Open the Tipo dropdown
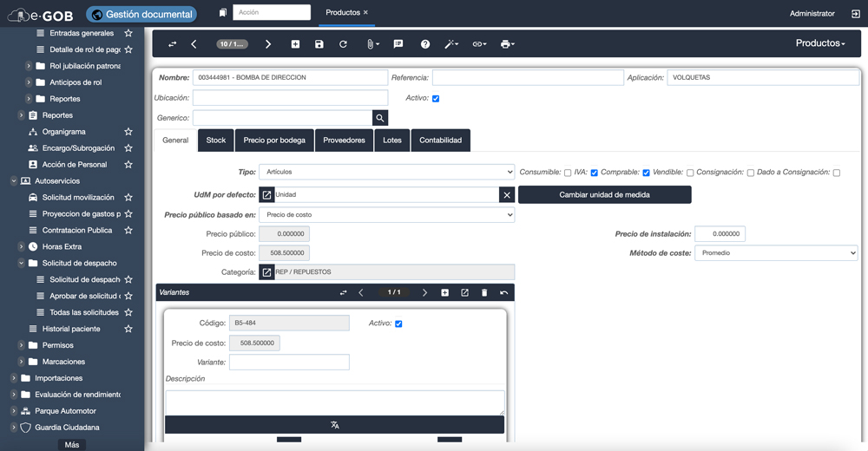The height and width of the screenshot is (451, 868). pos(386,172)
